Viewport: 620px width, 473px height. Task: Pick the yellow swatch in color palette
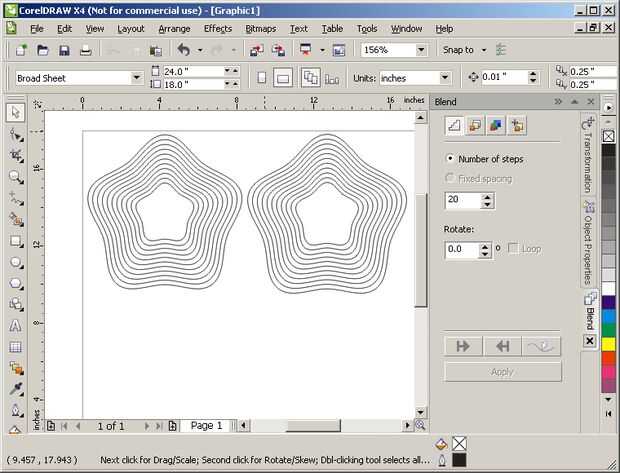tap(609, 344)
